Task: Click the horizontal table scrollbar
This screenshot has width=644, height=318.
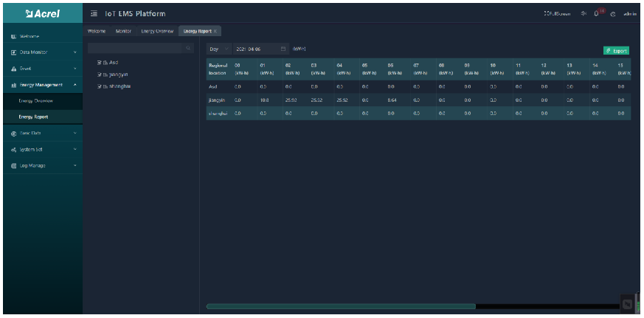Action: 341,306
